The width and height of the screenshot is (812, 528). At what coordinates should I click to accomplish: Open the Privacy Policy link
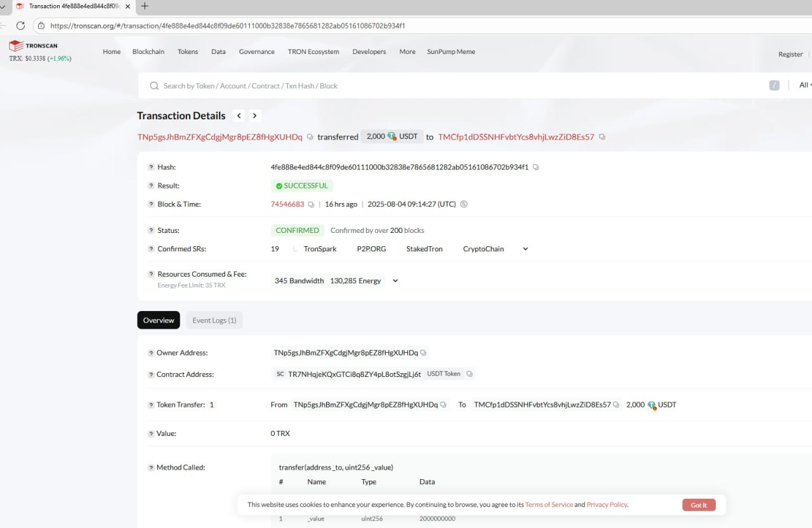(x=607, y=505)
